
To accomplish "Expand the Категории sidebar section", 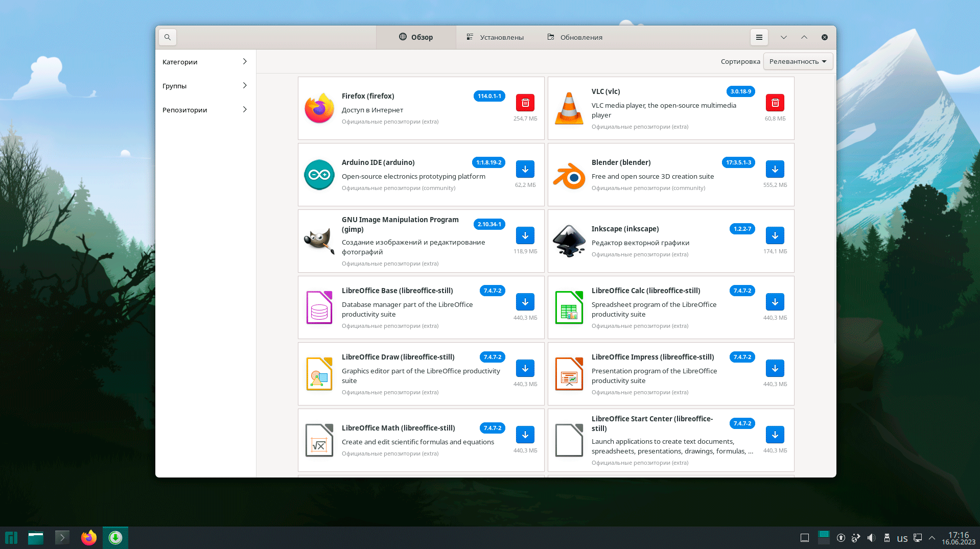I will (x=205, y=62).
